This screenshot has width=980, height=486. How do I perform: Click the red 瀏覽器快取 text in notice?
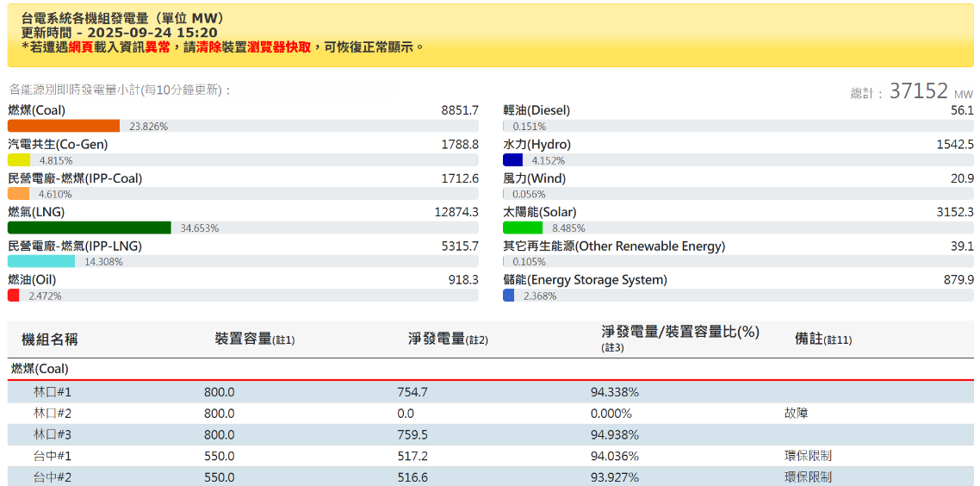[x=279, y=47]
